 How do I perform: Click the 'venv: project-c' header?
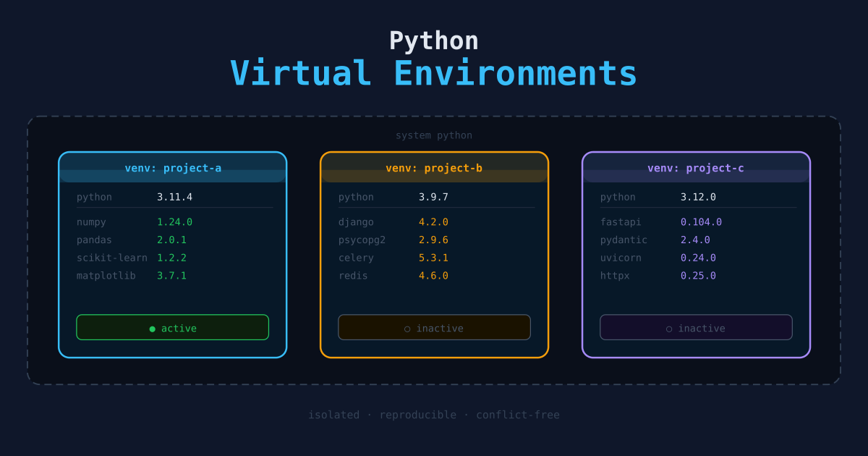tap(696, 168)
